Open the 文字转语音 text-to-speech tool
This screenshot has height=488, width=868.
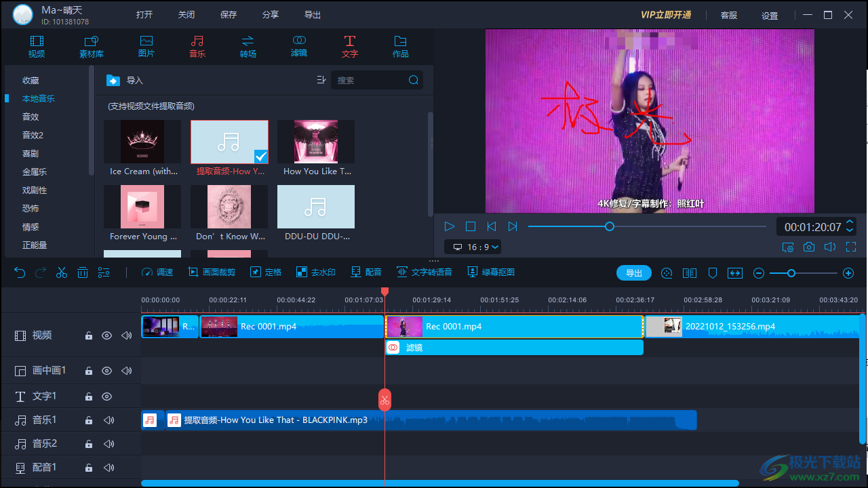click(x=425, y=272)
